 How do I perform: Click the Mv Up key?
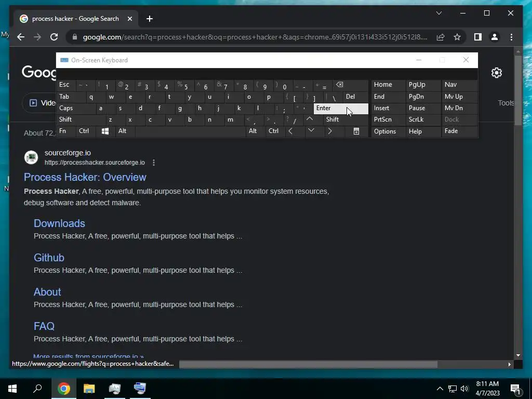pyautogui.click(x=460, y=97)
